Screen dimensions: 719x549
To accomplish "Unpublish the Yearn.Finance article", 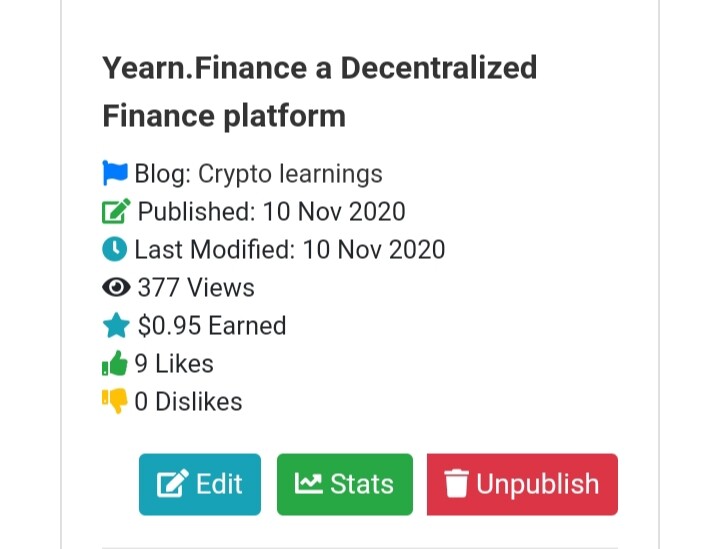I will [522, 484].
